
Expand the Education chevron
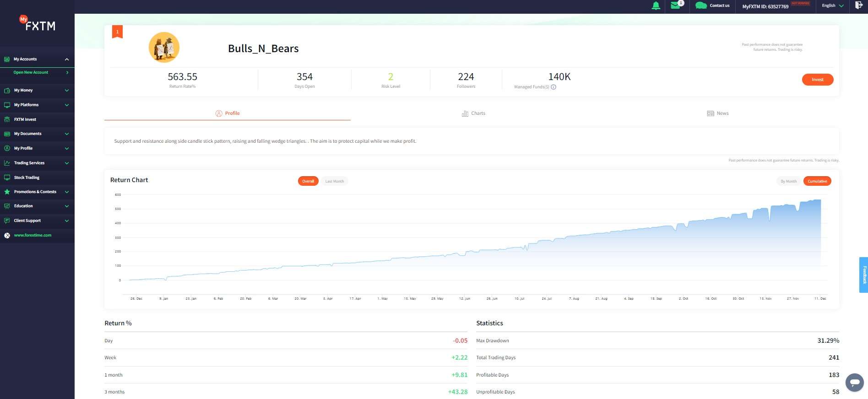67,206
